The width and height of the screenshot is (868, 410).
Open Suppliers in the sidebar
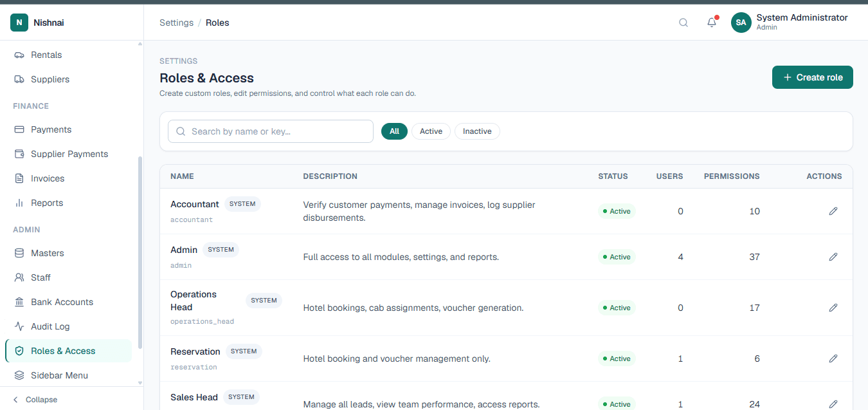tap(68, 79)
